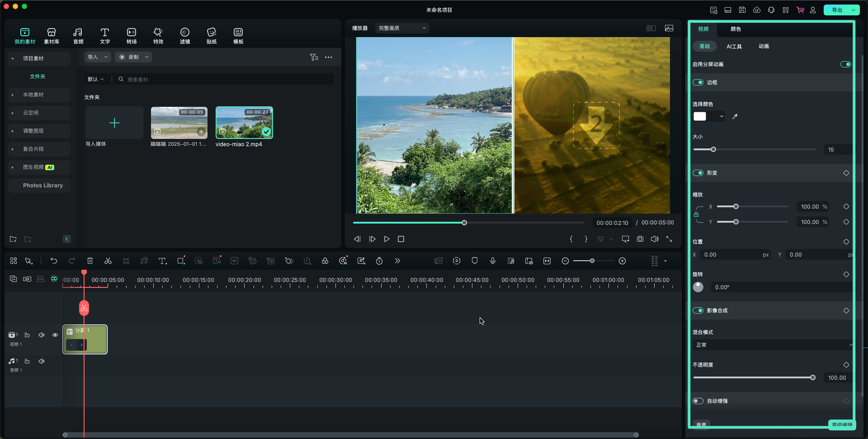The width and height of the screenshot is (868, 439).
Task: Click the split scissors icon in timeline toolbar
Action: pos(108,261)
